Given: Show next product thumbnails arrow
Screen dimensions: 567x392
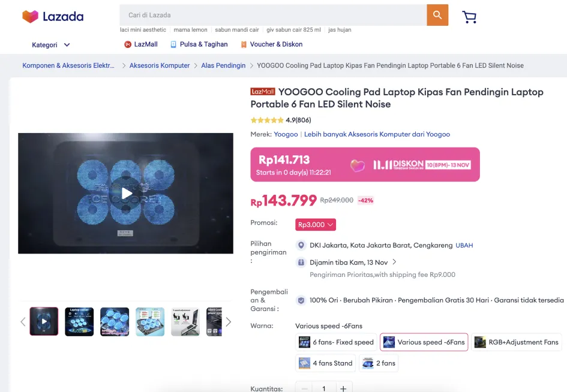Looking at the screenshot, I should tap(228, 322).
